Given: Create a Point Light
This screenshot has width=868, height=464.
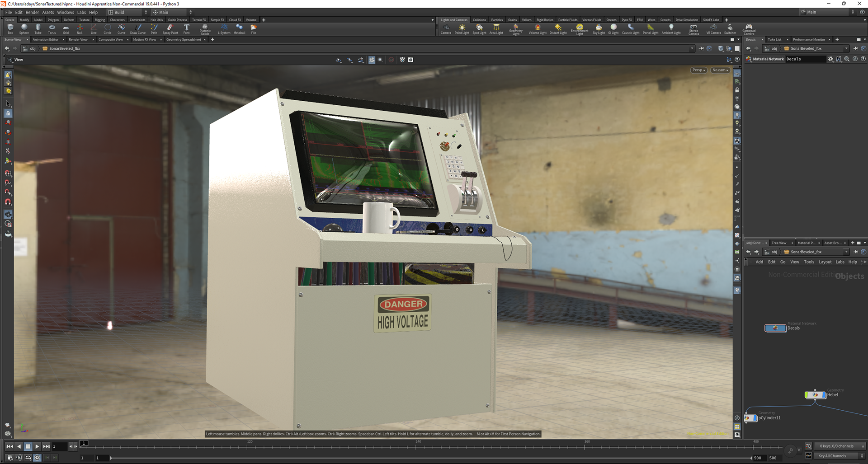Looking at the screenshot, I should (x=462, y=29).
